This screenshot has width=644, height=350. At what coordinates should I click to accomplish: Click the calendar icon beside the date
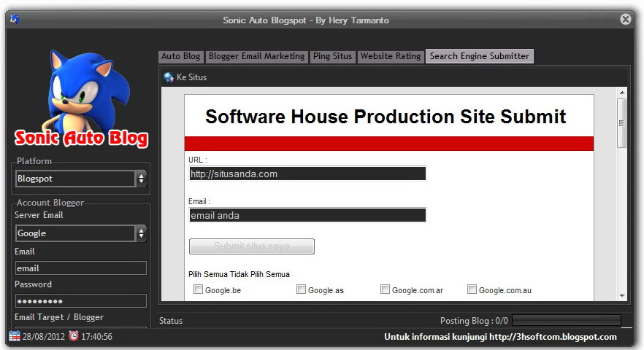(x=15, y=336)
